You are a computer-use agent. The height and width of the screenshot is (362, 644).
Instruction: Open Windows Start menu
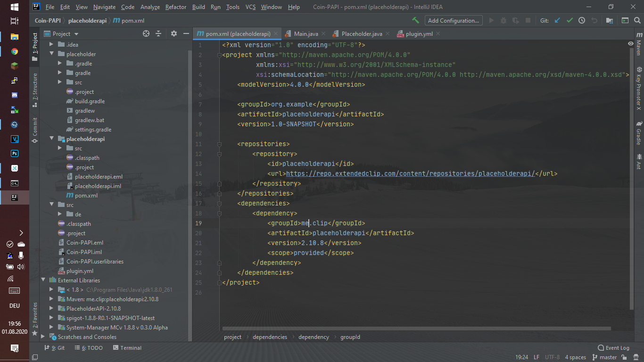15,7
